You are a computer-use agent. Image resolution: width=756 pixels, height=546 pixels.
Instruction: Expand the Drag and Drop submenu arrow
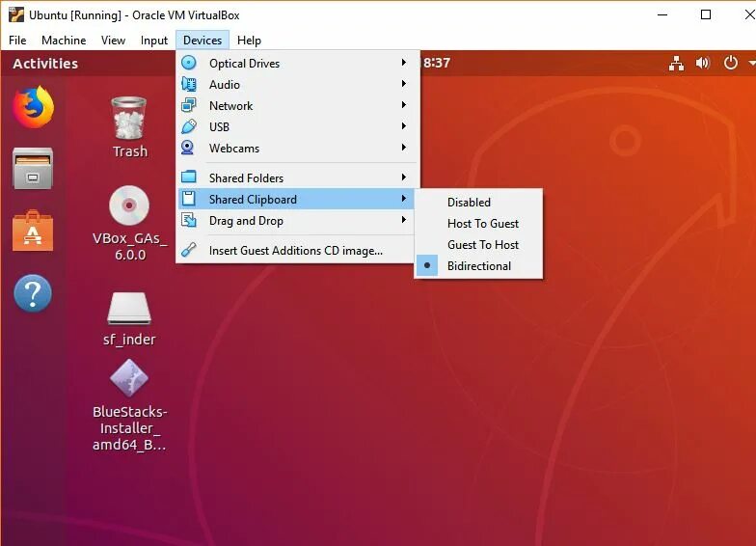403,220
